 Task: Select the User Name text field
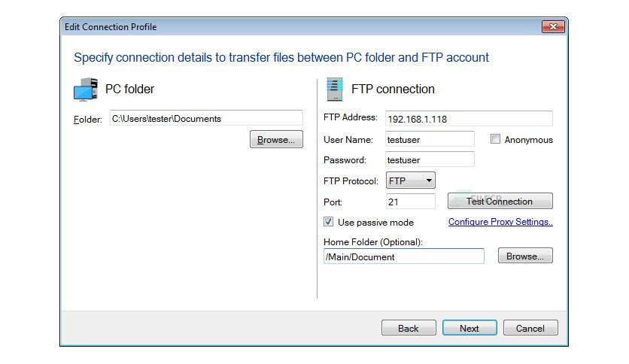[430, 139]
